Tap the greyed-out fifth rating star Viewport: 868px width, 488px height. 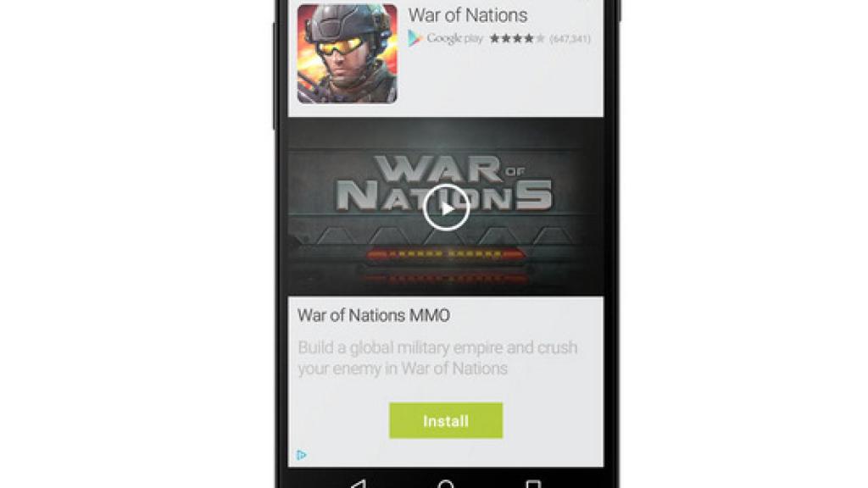coord(540,38)
